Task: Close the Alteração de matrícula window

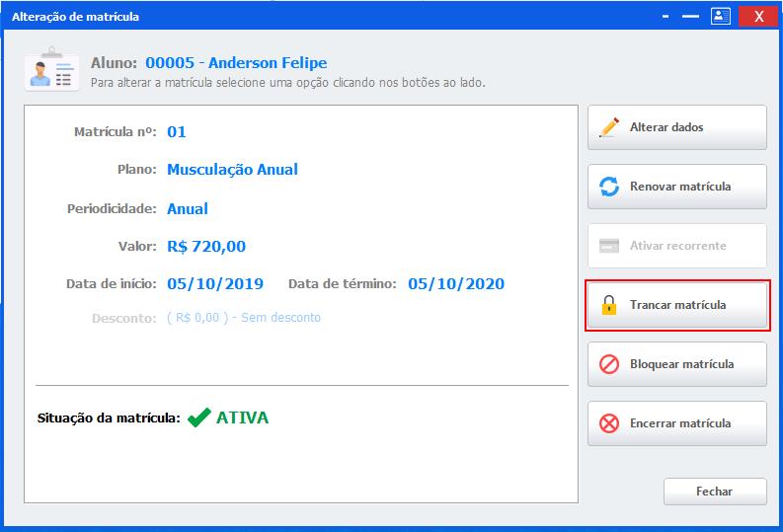Action: pos(758,16)
